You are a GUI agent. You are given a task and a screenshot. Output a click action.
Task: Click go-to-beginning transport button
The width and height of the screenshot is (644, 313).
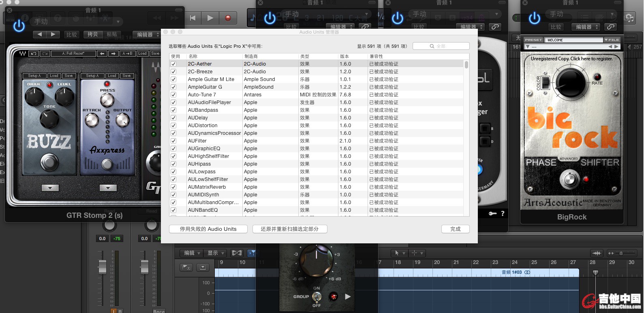pyautogui.click(x=193, y=18)
